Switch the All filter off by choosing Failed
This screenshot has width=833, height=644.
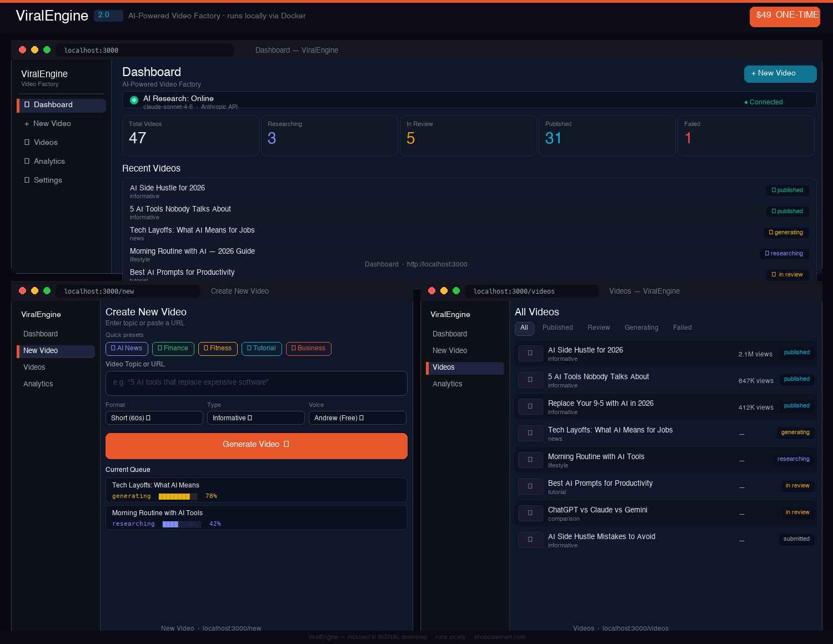point(682,328)
